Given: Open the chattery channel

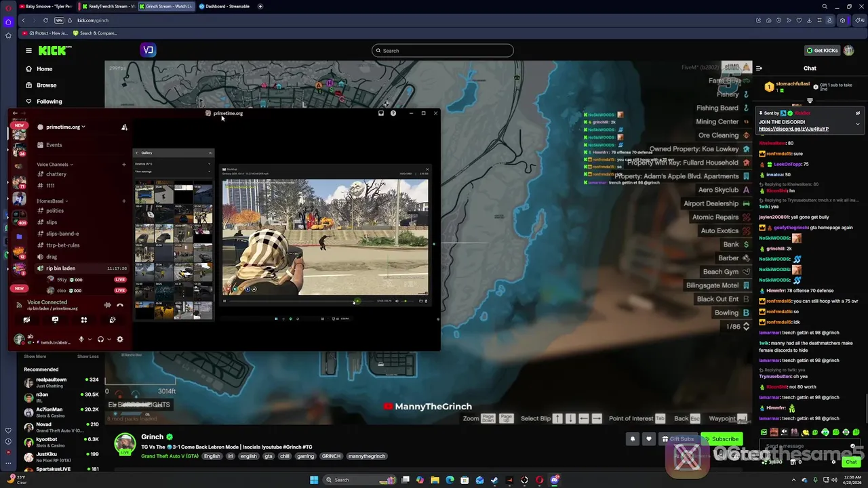Looking at the screenshot, I should coord(56,174).
